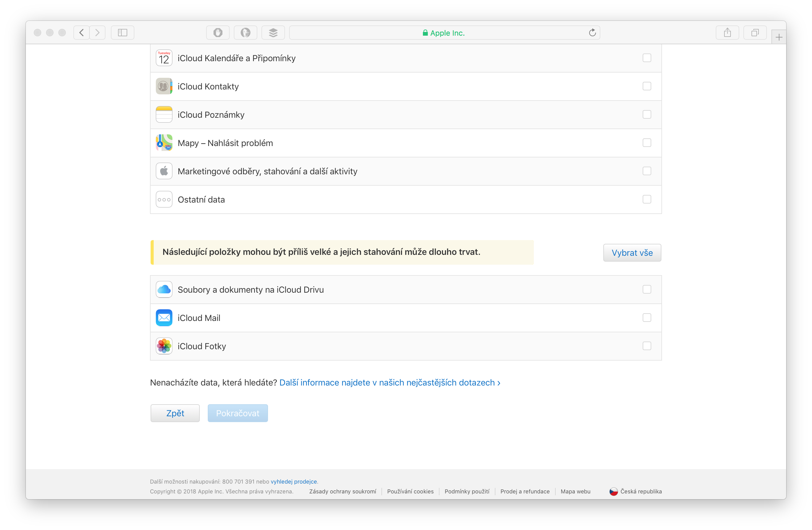Go forward with Safari's forward arrow
The image size is (812, 530).
[97, 33]
